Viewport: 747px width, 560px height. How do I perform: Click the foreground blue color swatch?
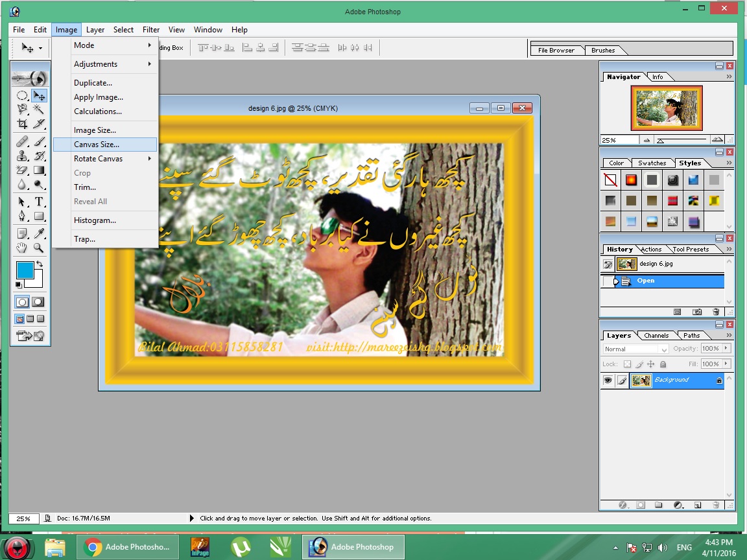coord(25,270)
